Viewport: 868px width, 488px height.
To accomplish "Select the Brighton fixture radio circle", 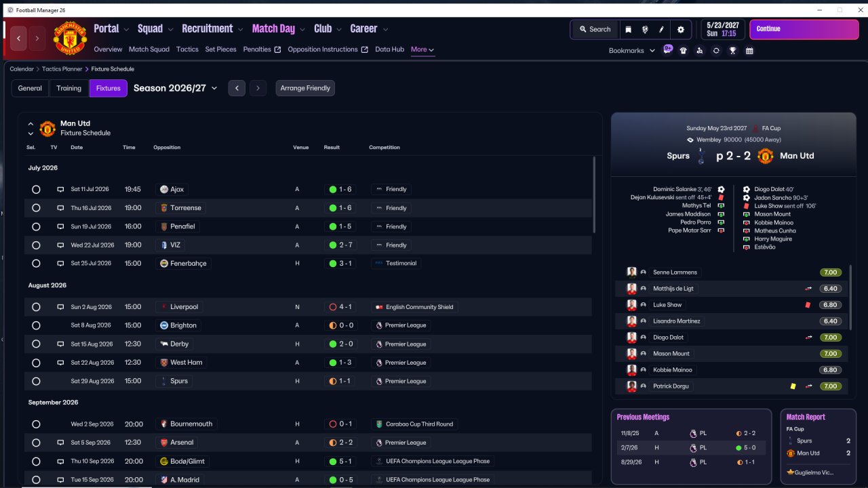I will [36, 325].
